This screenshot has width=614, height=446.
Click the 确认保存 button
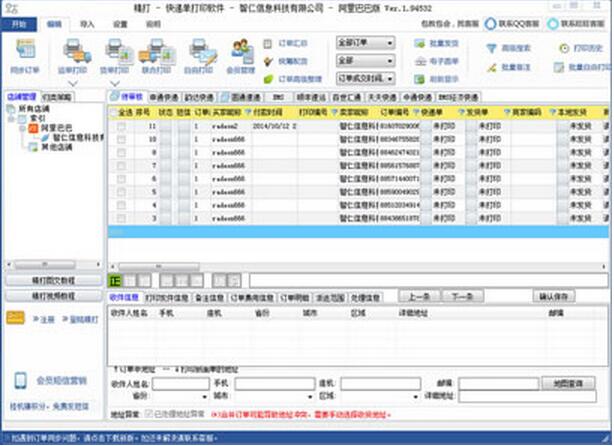pyautogui.click(x=556, y=297)
